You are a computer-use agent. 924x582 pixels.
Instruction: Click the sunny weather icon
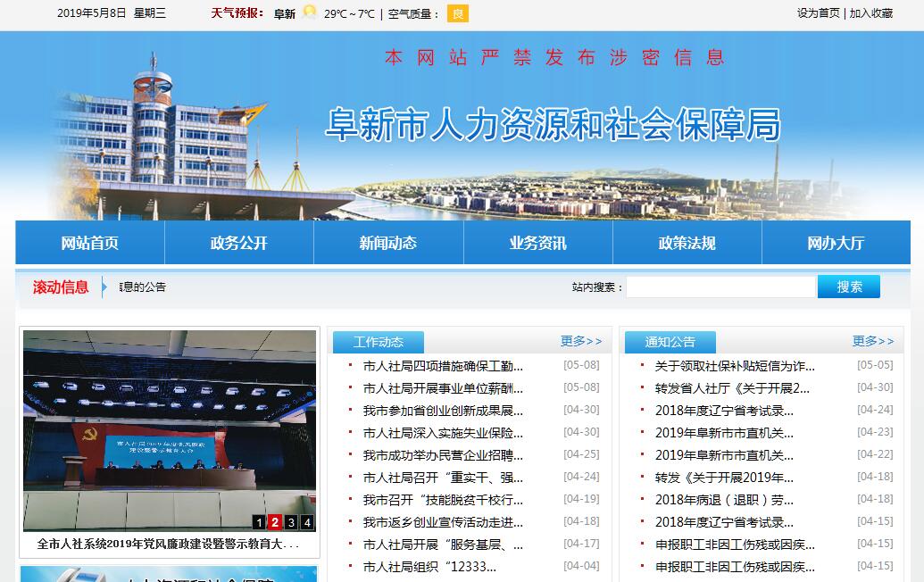[310, 12]
